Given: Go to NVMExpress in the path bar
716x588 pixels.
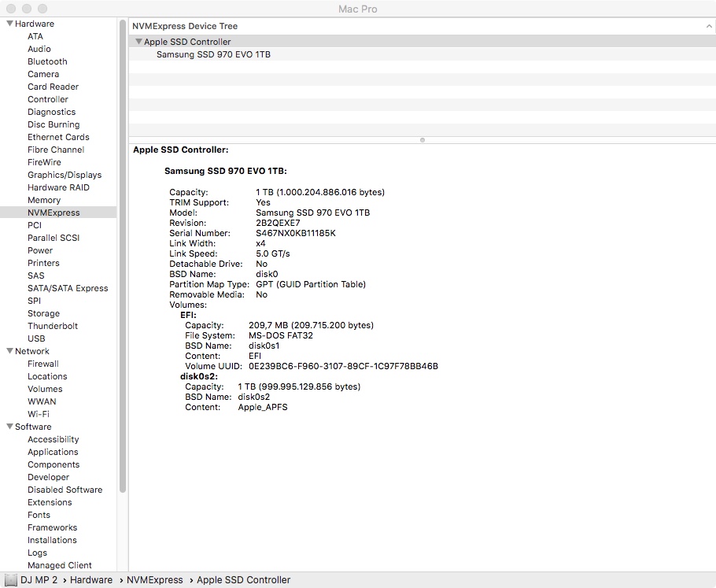Looking at the screenshot, I should pyautogui.click(x=154, y=580).
